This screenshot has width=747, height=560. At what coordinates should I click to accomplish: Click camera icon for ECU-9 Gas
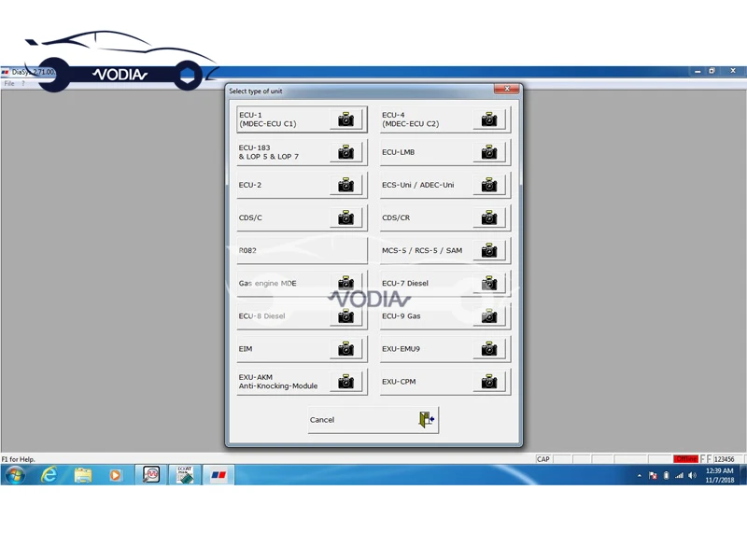[x=489, y=315]
